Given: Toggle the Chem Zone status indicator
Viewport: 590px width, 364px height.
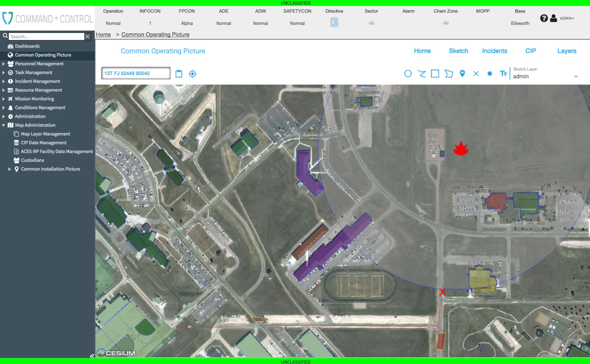Looking at the screenshot, I should pos(446,23).
